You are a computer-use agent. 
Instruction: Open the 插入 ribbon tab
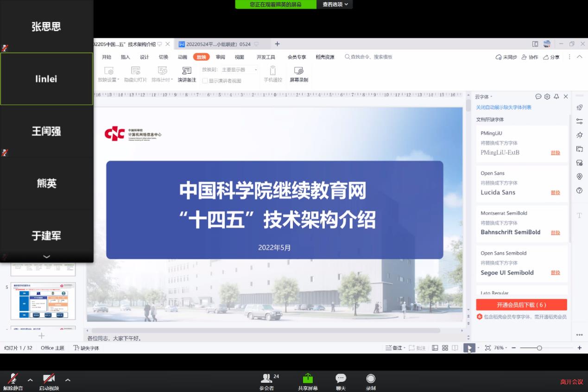coord(125,57)
